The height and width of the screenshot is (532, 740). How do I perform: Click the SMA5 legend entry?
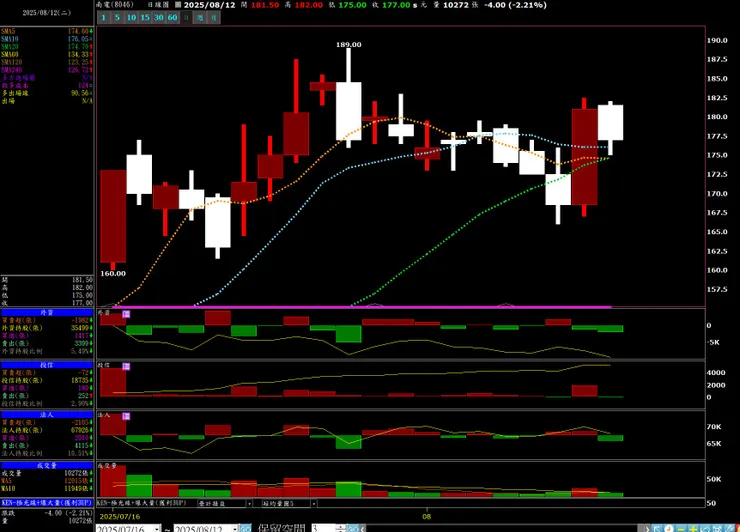tap(47, 31)
